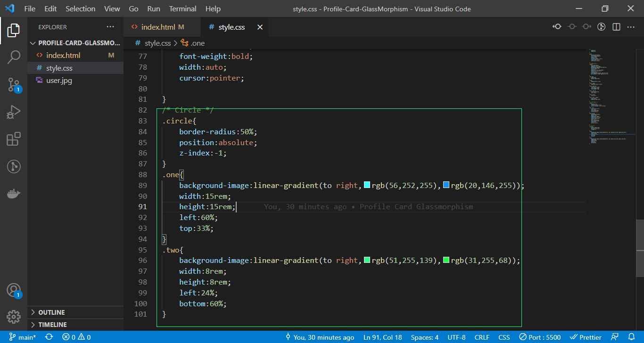Click the inline blame on line 91
This screenshot has height=343, width=644.
point(368,206)
